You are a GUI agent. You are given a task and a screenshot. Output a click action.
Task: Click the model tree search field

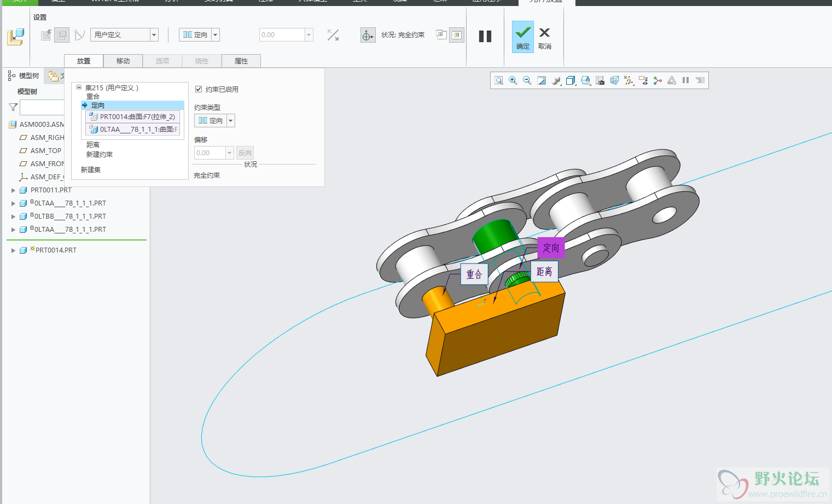pos(42,107)
